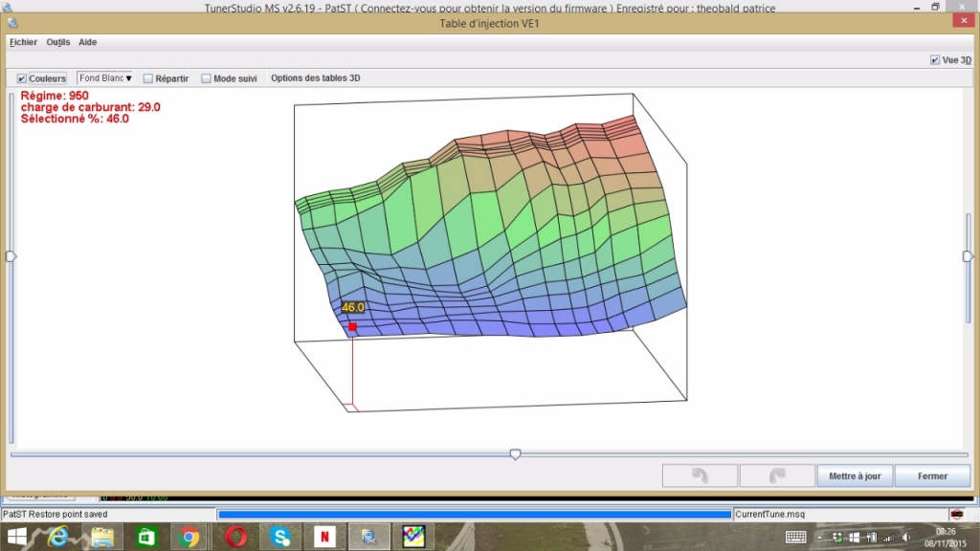
Task: Open the Windows Store taskbar icon
Action: pos(146,537)
